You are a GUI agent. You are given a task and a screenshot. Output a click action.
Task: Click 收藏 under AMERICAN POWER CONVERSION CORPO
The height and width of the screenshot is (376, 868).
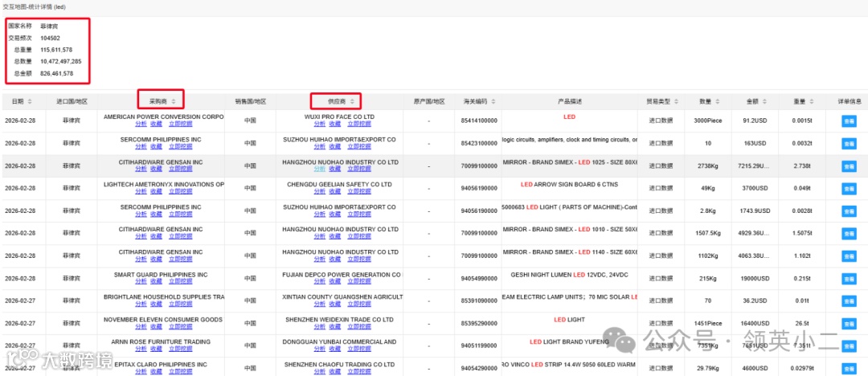pyautogui.click(x=156, y=124)
